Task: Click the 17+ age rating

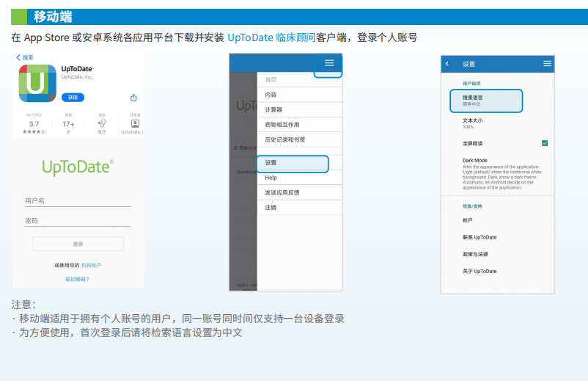Action: click(x=68, y=124)
